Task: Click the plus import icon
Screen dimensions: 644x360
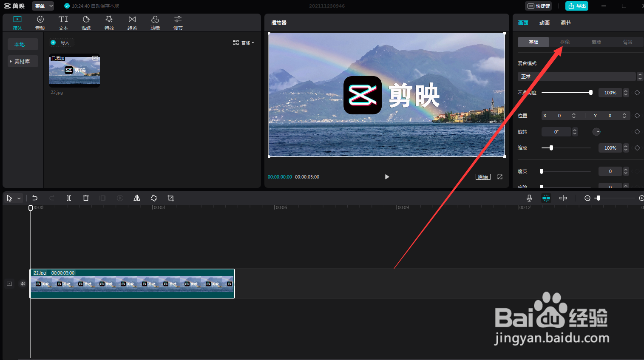Action: 53,43
